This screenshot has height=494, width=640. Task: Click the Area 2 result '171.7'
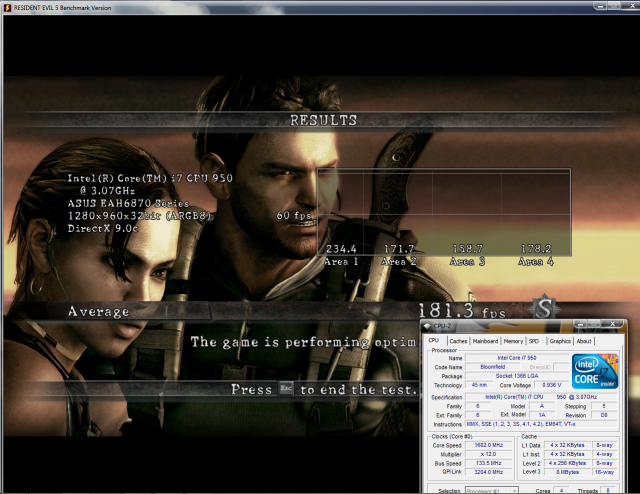point(399,249)
